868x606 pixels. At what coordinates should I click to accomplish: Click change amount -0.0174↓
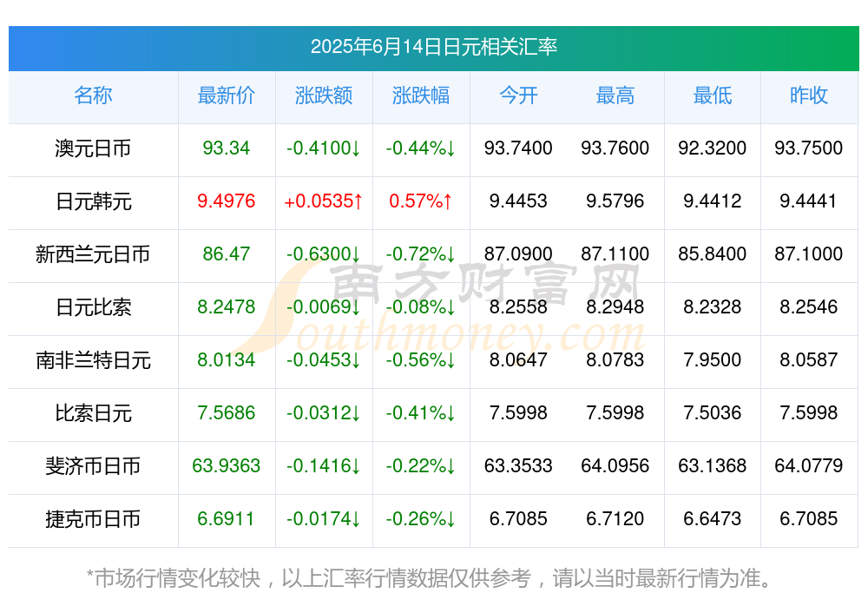tap(324, 518)
